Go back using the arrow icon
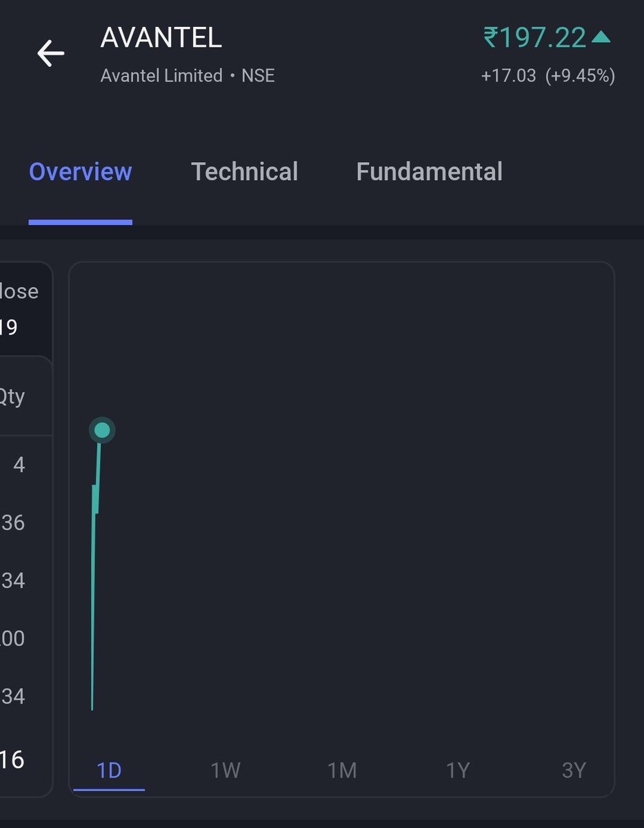Screen dimensions: 644x828 point(50,53)
